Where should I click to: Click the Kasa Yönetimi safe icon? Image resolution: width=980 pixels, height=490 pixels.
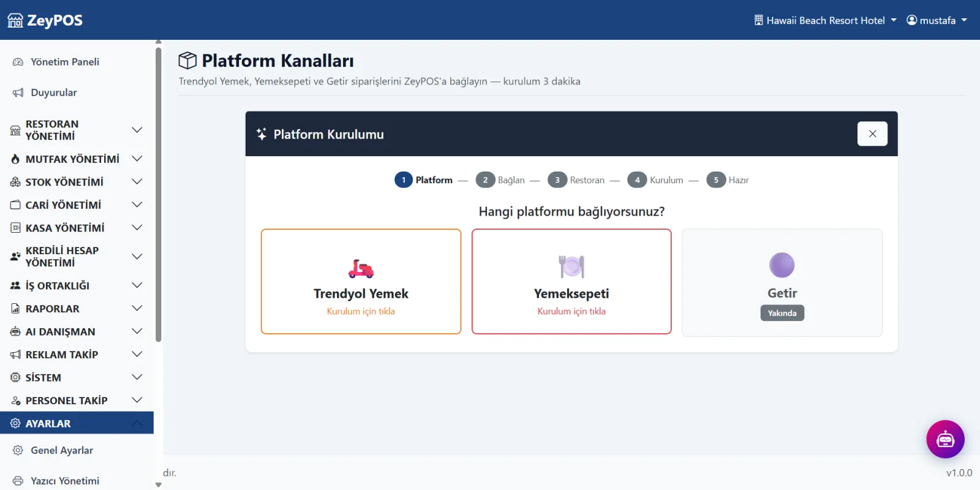15,228
